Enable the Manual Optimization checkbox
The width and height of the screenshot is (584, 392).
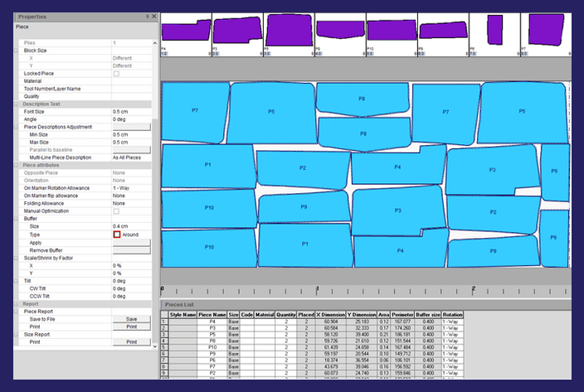point(116,211)
